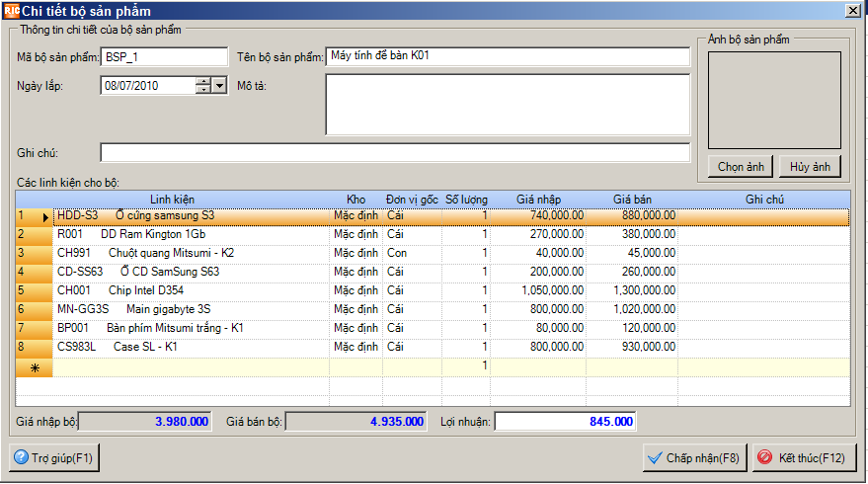Click the Ngày lập date spinner arrows

pyautogui.click(x=203, y=86)
